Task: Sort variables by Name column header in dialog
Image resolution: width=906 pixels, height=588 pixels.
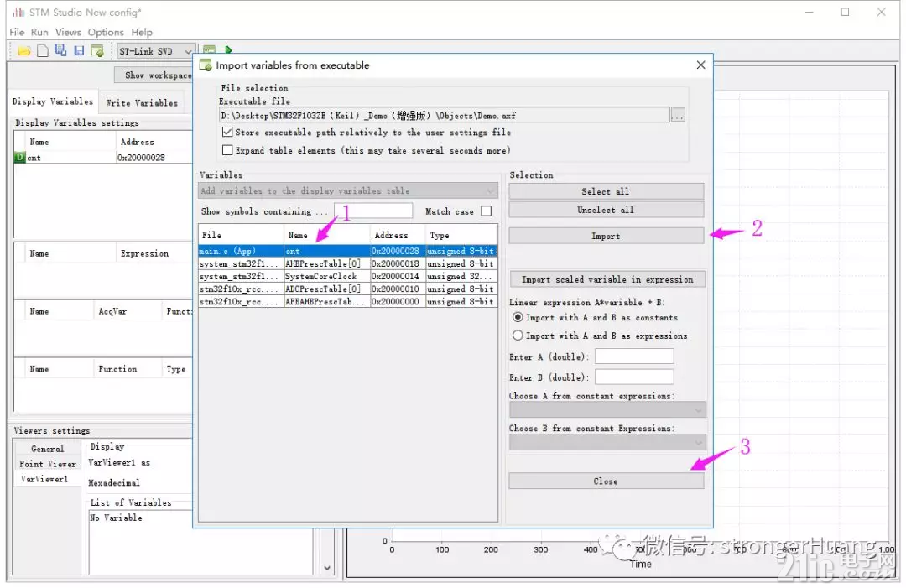Action: [x=327, y=235]
